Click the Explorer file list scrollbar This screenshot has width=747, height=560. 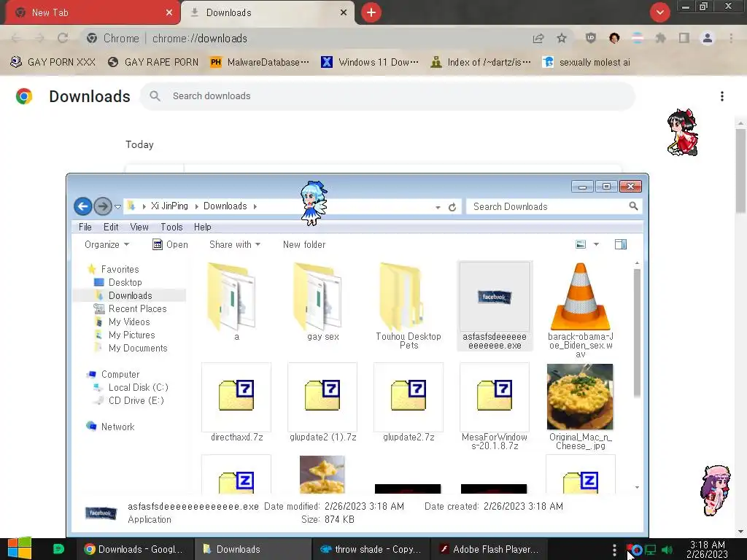tap(637, 332)
